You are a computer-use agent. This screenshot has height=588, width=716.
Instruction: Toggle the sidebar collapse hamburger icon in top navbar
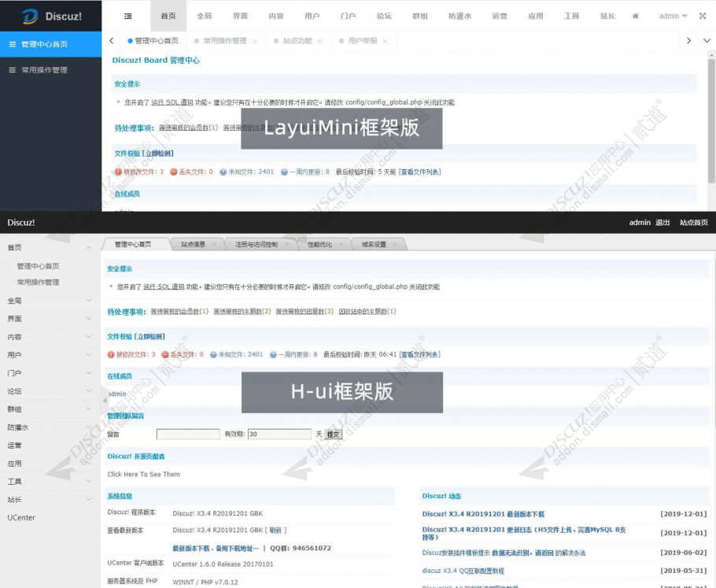(x=127, y=16)
